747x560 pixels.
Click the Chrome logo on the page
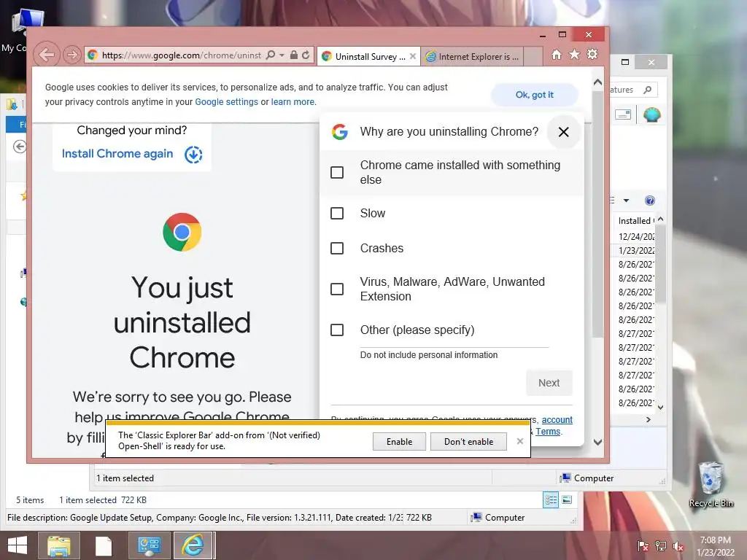pos(182,232)
